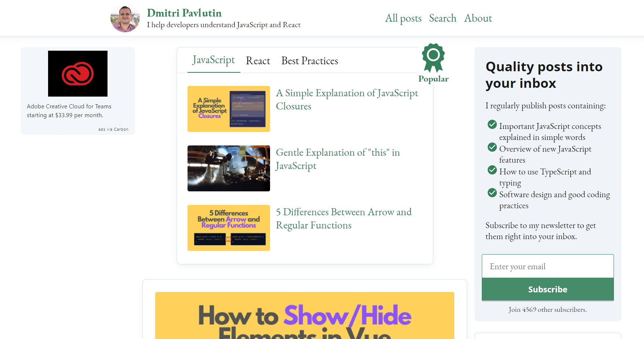This screenshot has height=339, width=644.
Task: Open Gentle Explanation of "this" in JavaScript
Action: click(338, 159)
